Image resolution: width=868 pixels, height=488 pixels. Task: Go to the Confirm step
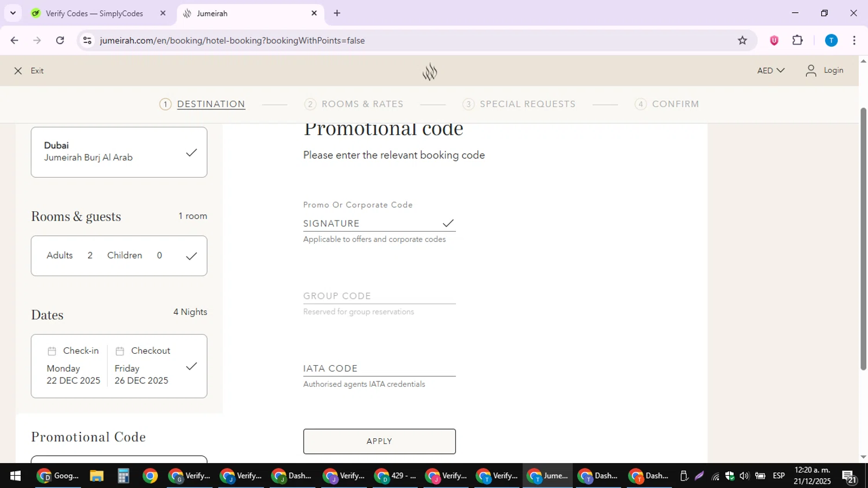click(x=667, y=104)
